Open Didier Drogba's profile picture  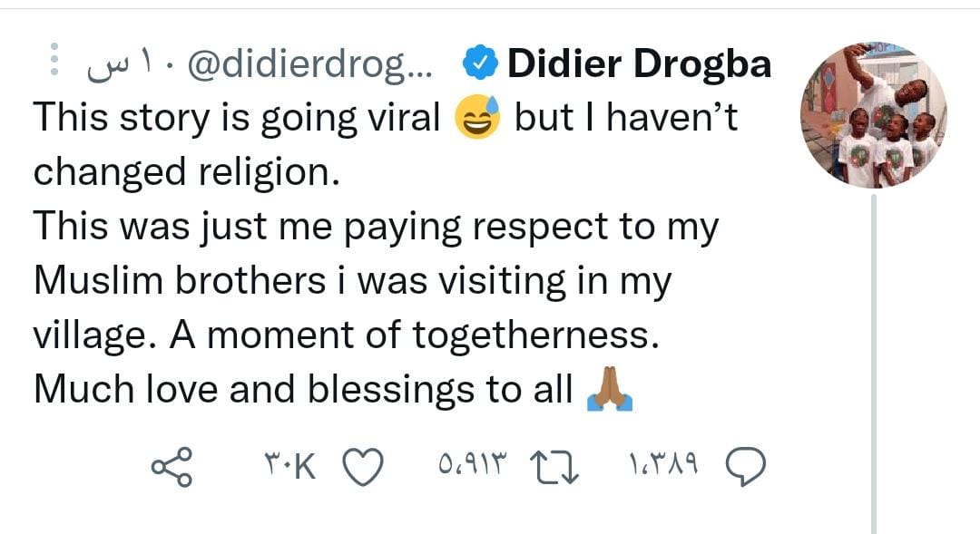click(873, 115)
